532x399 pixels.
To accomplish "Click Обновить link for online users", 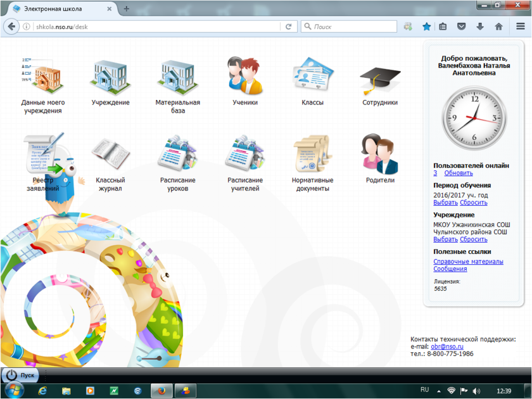I will click(459, 173).
